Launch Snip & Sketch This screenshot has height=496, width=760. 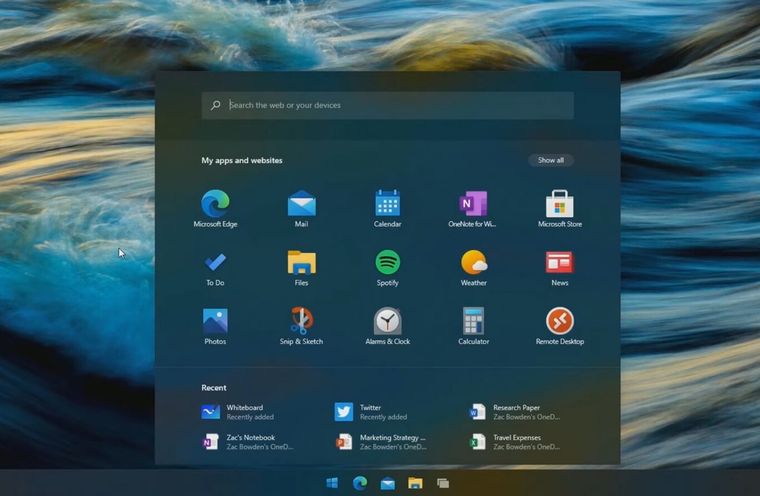click(x=301, y=326)
